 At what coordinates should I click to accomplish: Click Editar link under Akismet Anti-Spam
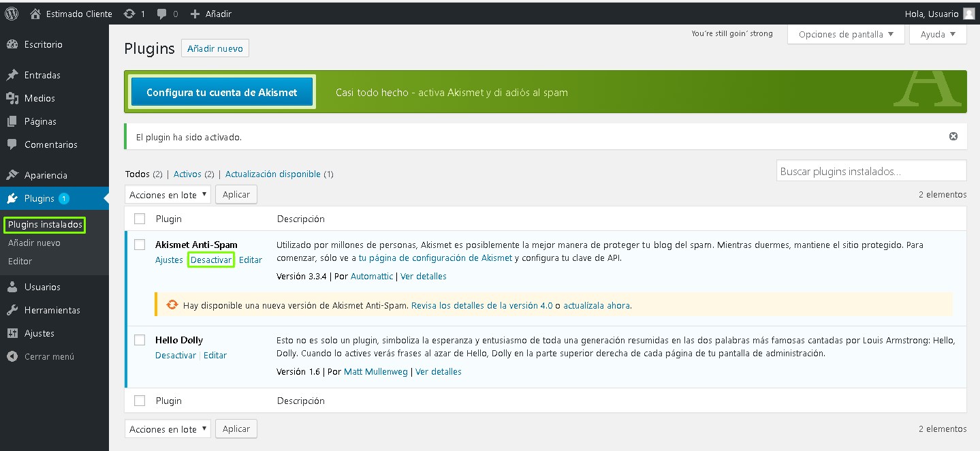click(x=251, y=260)
